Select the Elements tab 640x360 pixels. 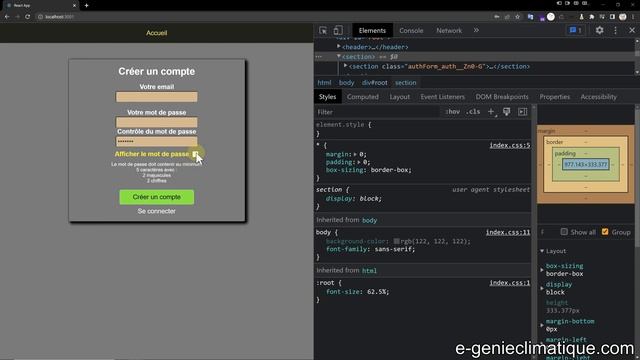[x=372, y=31]
